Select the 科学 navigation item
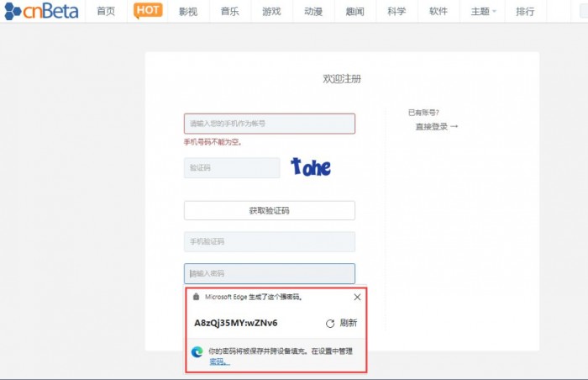The height and width of the screenshot is (380, 588). pyautogui.click(x=396, y=11)
